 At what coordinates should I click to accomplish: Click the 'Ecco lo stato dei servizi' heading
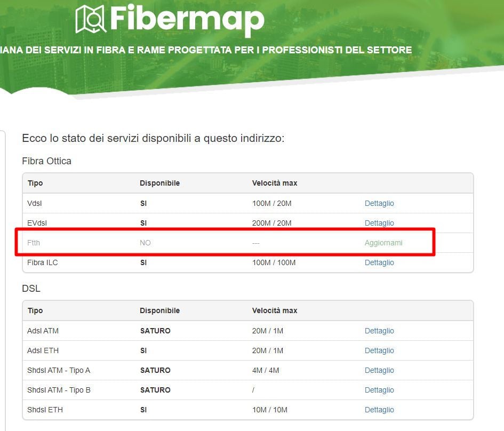pos(153,139)
